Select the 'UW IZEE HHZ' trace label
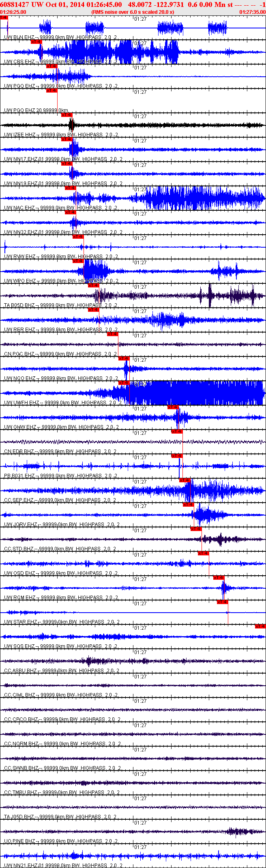 click(20, 135)
